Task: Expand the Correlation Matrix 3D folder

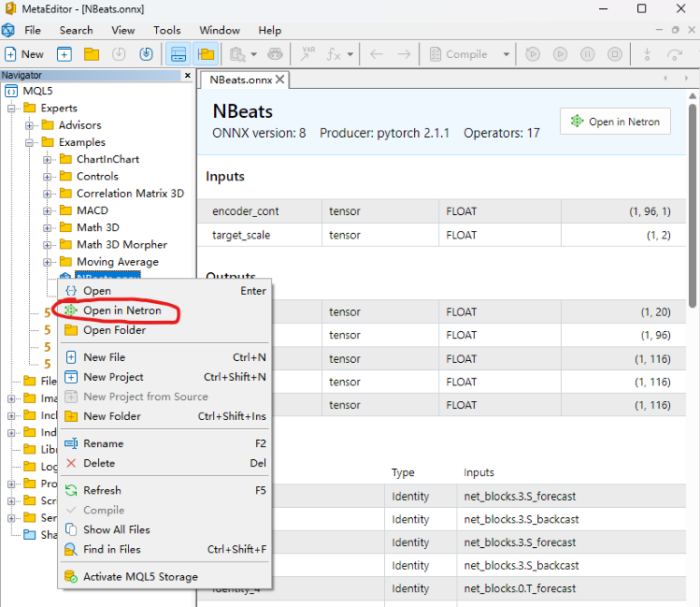Action: [48, 194]
